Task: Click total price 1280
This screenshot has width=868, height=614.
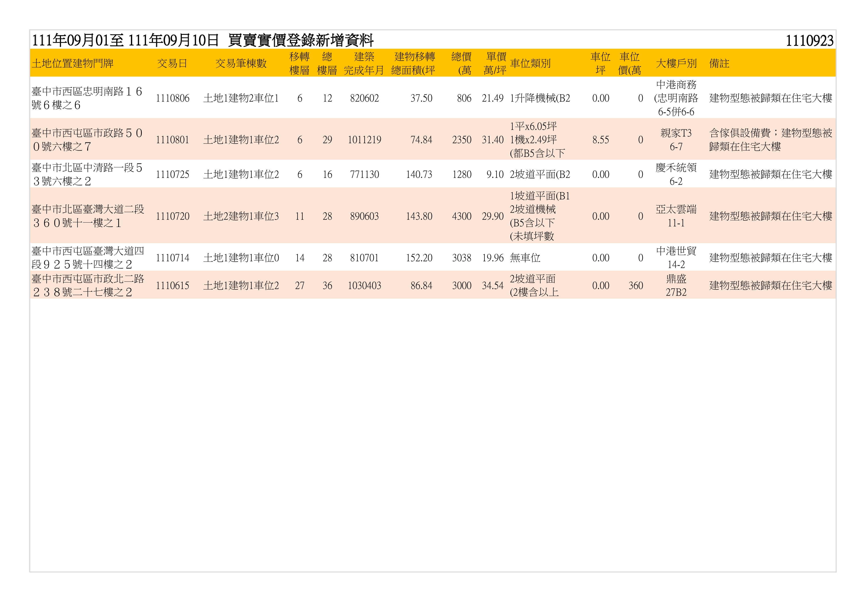Action: tap(462, 174)
